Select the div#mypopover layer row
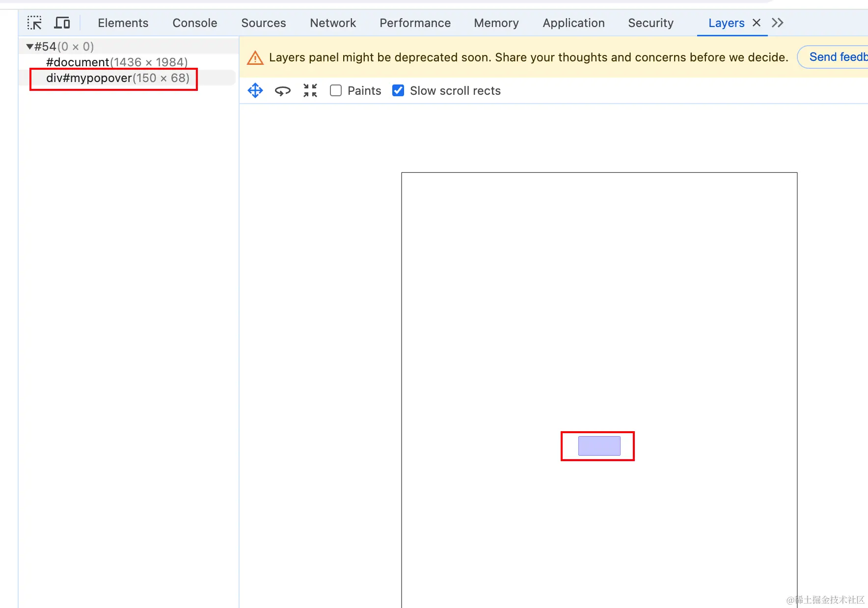Screen dimensions: 868x608 tap(127, 78)
